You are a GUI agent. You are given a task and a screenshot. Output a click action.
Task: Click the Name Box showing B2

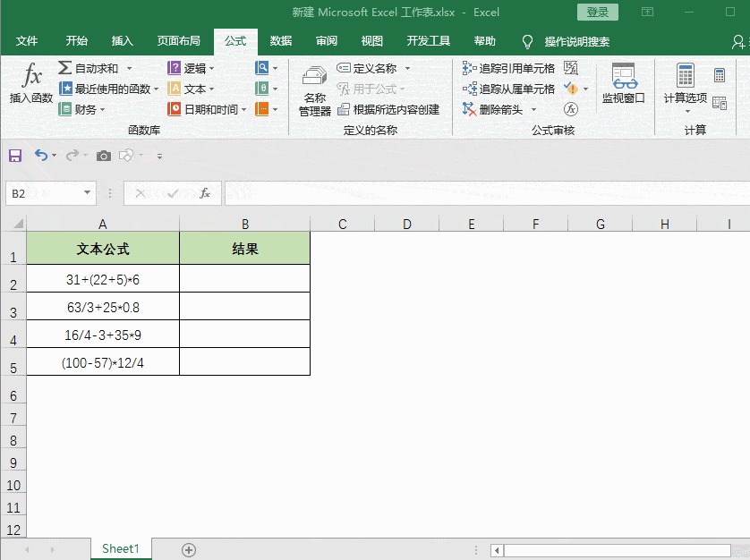tap(51, 193)
